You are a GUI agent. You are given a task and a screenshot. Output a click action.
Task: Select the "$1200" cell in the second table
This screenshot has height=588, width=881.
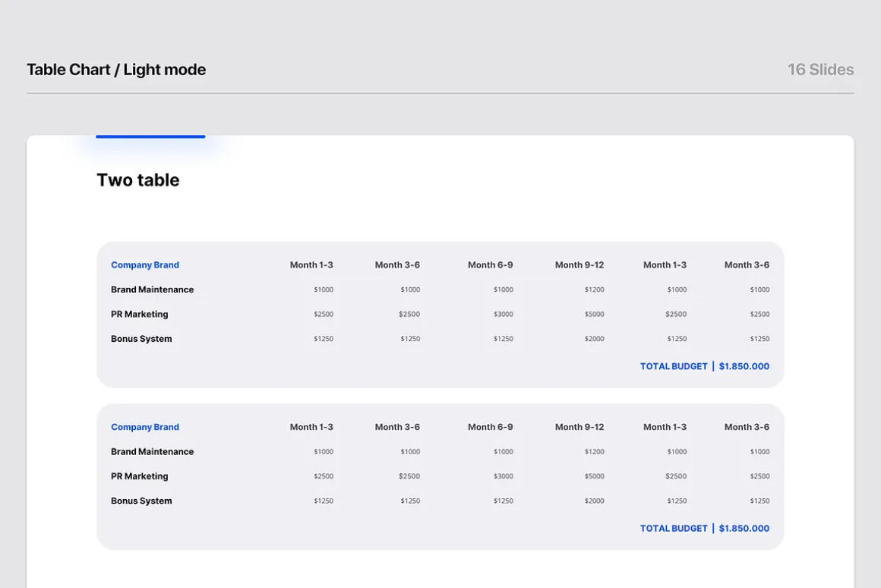tap(595, 452)
